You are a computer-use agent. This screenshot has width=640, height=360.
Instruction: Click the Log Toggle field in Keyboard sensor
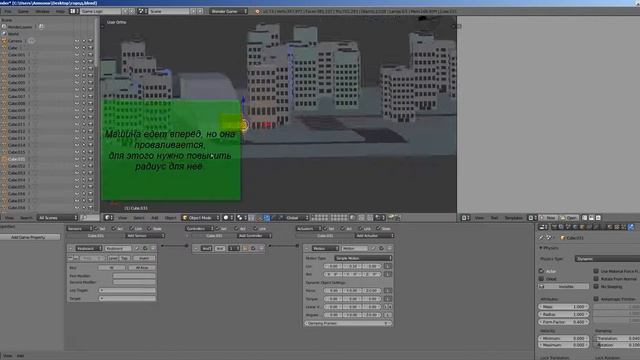pos(127,291)
